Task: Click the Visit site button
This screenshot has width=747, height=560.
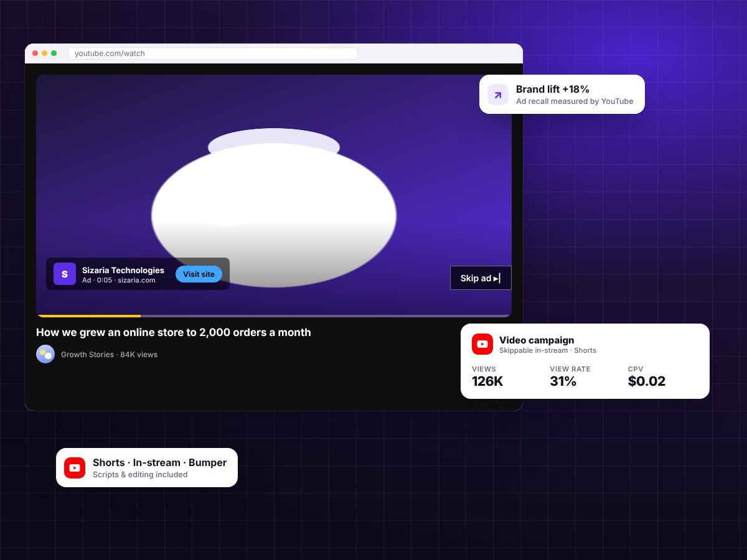Action: point(199,274)
